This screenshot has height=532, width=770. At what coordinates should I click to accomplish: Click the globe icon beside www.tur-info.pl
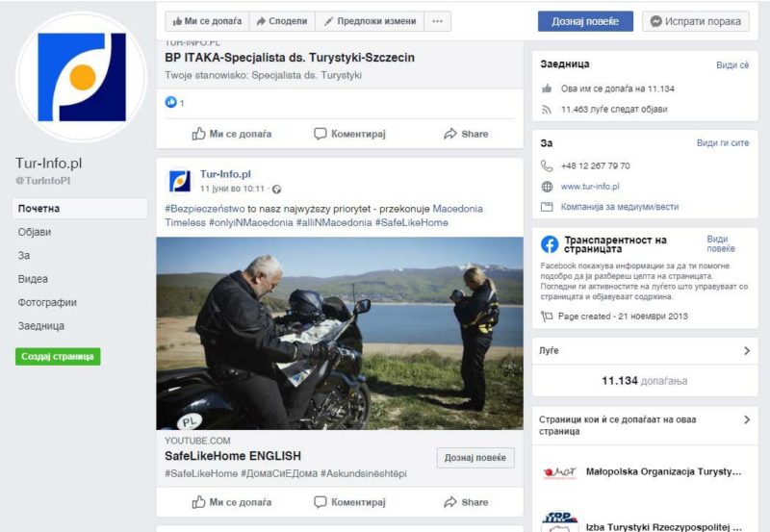tap(547, 187)
